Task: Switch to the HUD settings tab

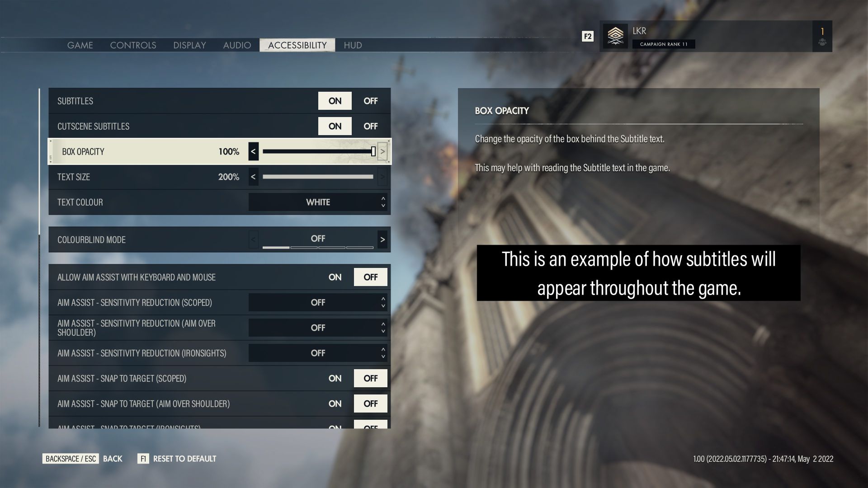Action: point(352,45)
